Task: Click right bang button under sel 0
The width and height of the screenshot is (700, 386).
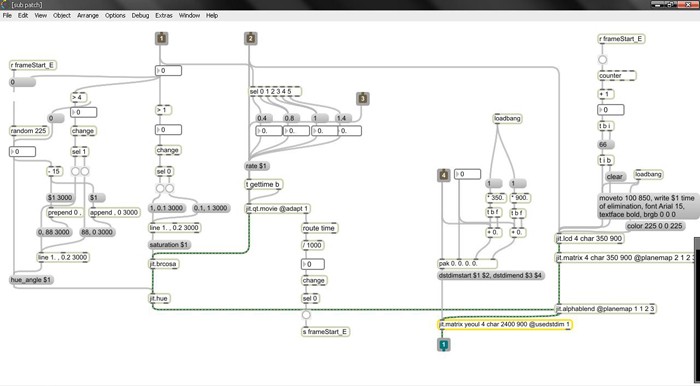Action: click(170, 188)
